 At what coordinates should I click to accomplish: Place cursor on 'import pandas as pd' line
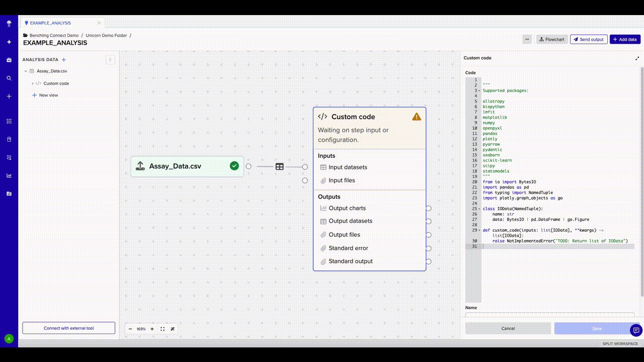point(506,187)
